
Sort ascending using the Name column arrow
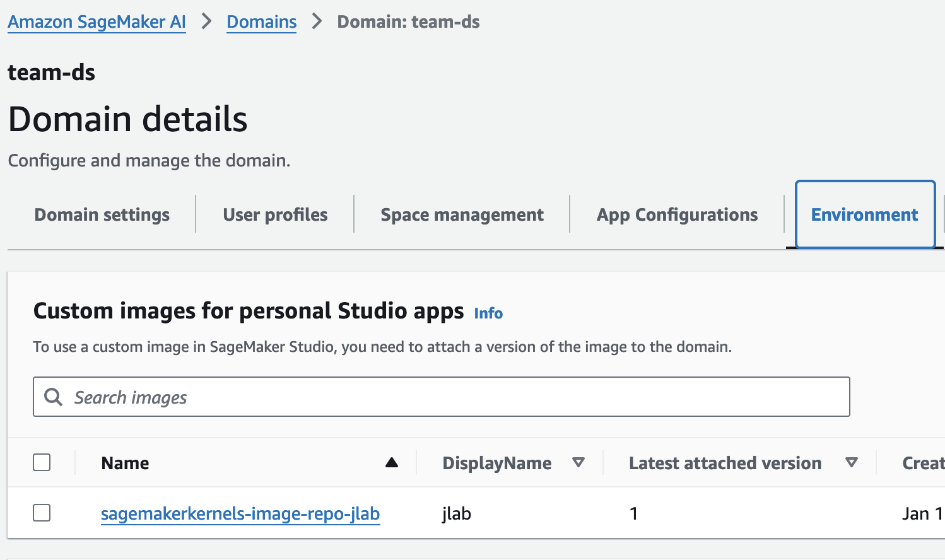[x=391, y=463]
